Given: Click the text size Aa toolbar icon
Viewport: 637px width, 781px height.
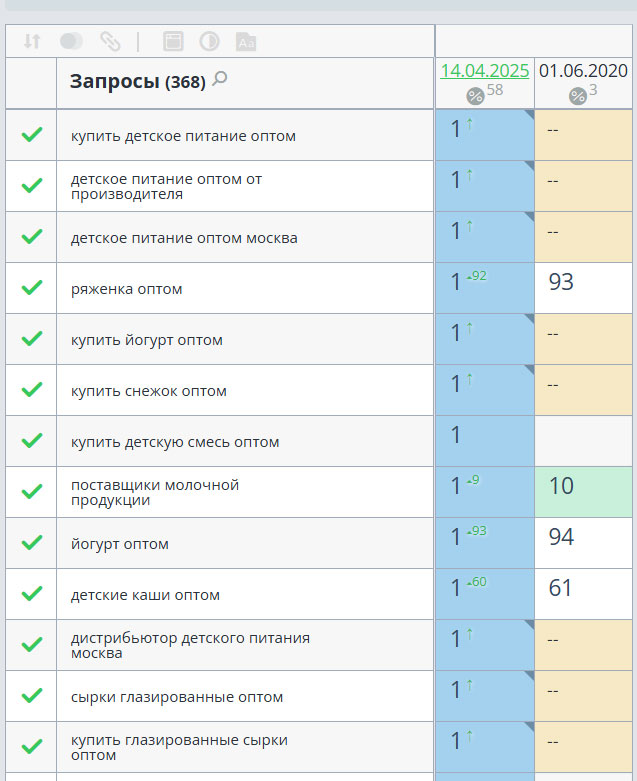Looking at the screenshot, I should 246,41.
